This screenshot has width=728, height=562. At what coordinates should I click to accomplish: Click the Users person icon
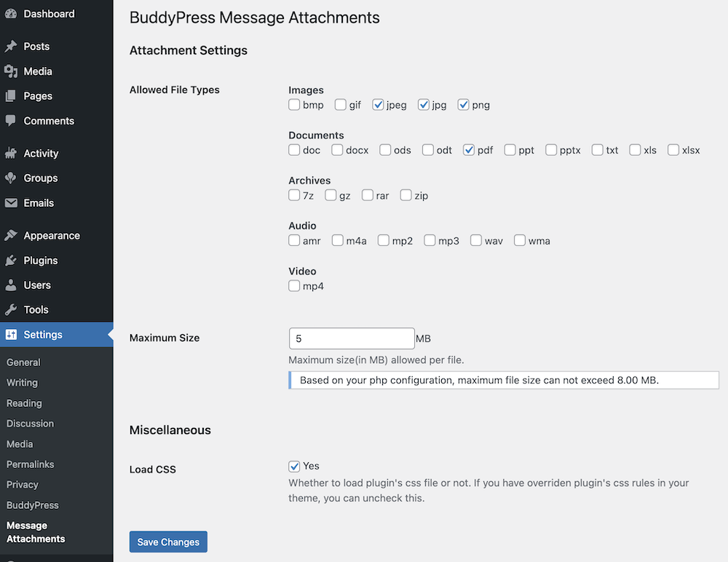11,285
